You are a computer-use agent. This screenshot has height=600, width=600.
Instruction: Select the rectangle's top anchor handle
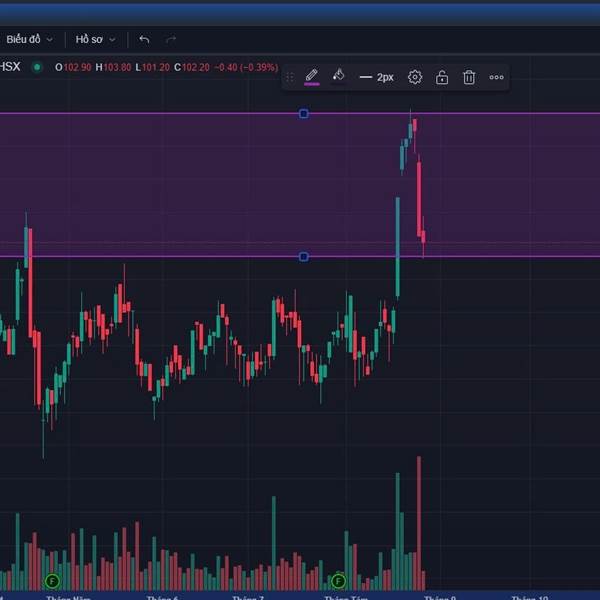[x=303, y=114]
